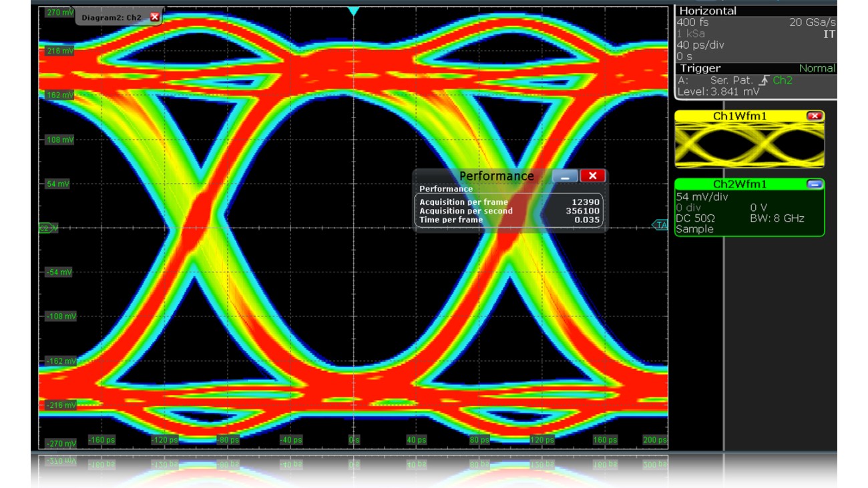Close the Ch1Wfm1 signal icon
Viewport: 868px width, 488px height.
pos(814,116)
